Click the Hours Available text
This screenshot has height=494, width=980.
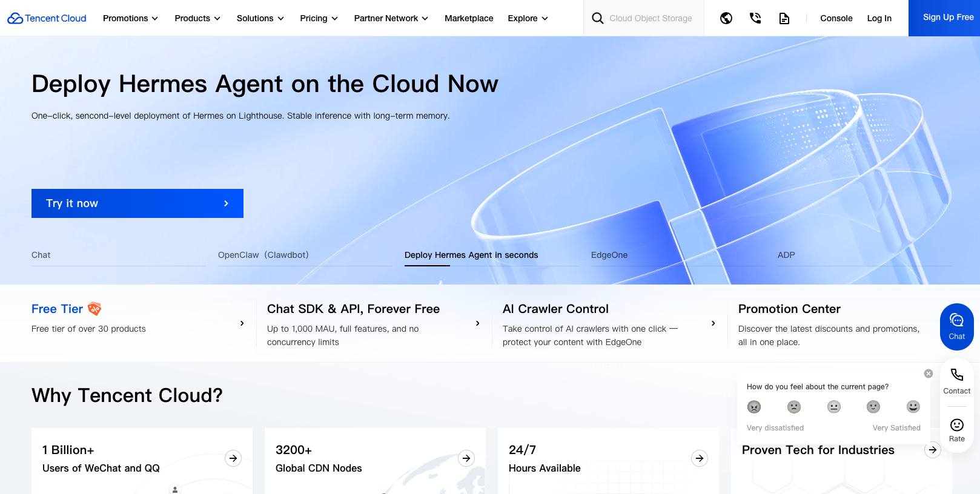(x=545, y=468)
